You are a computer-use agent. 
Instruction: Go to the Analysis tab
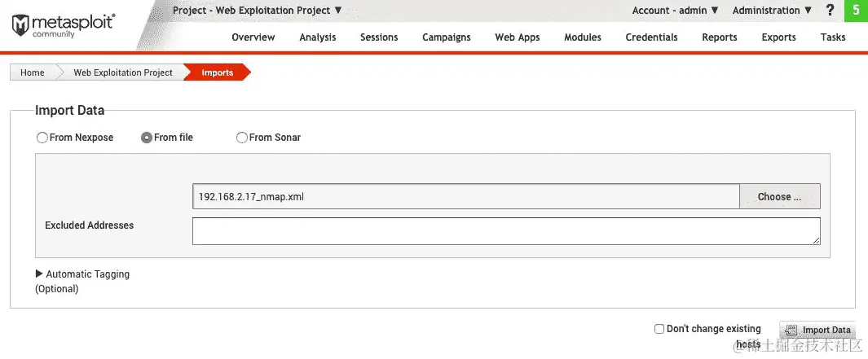[318, 37]
